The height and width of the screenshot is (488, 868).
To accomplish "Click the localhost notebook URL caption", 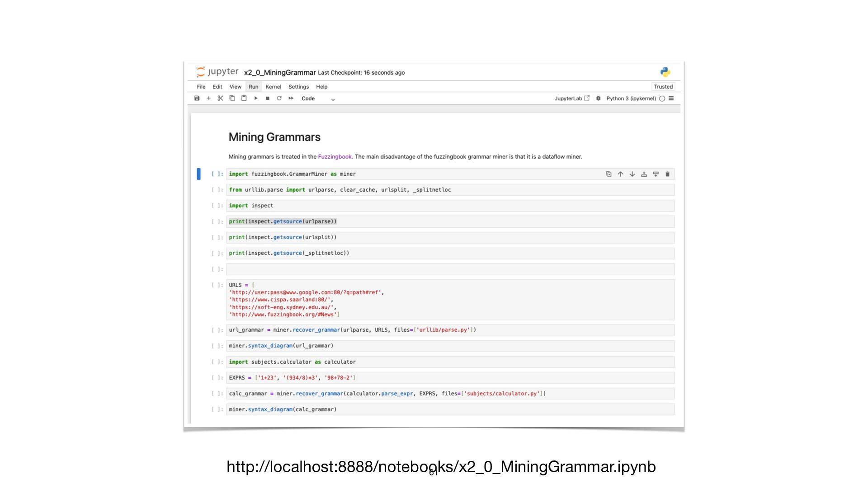I will click(x=441, y=466).
